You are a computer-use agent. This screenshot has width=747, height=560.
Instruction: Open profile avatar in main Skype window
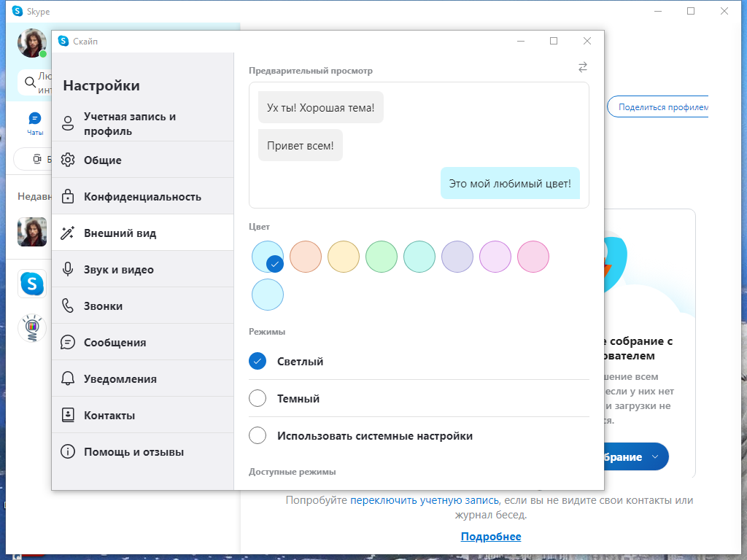32,43
